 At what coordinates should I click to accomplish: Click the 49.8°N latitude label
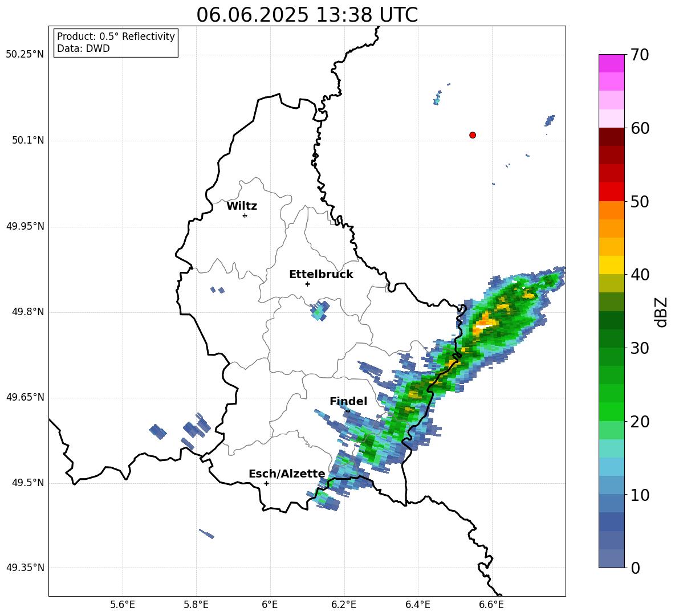tap(29, 312)
